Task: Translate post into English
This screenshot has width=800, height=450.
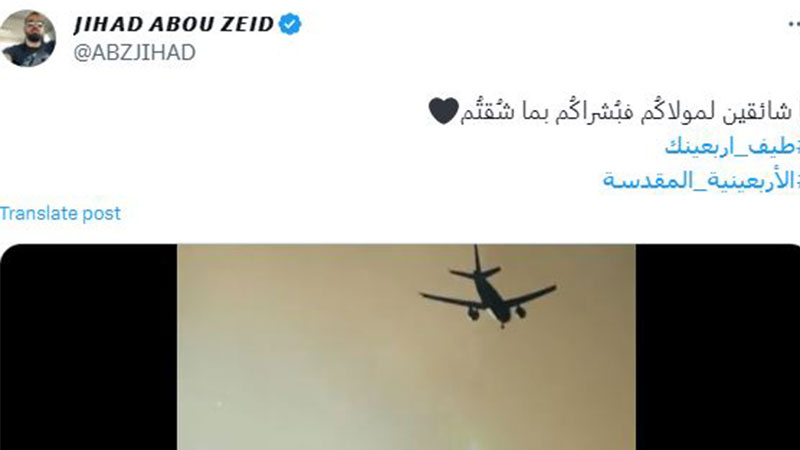Action: click(60, 213)
